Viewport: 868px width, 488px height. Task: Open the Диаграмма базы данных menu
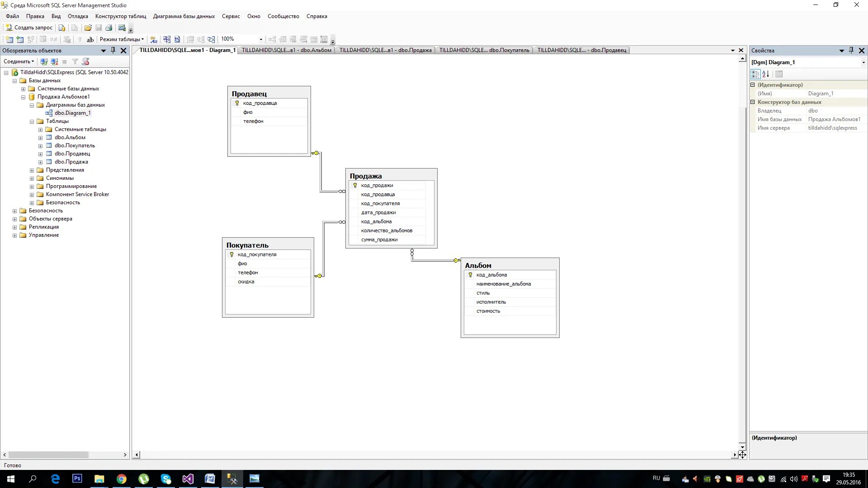click(184, 16)
